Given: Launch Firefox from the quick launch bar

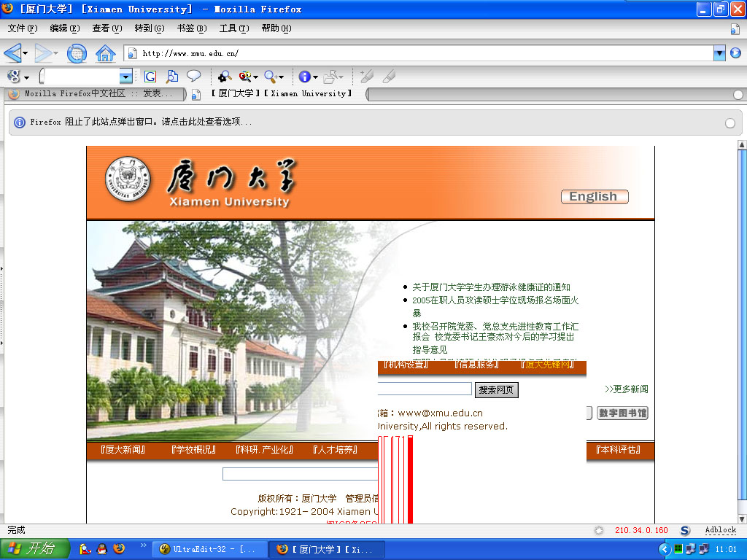Looking at the screenshot, I should tap(119, 548).
